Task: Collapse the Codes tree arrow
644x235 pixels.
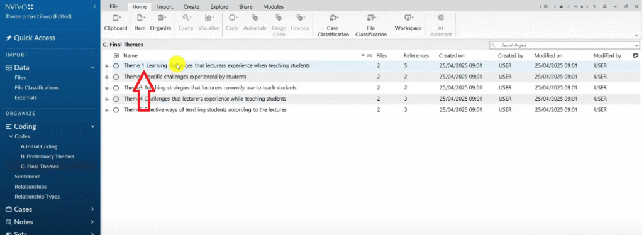Action: click(x=11, y=136)
